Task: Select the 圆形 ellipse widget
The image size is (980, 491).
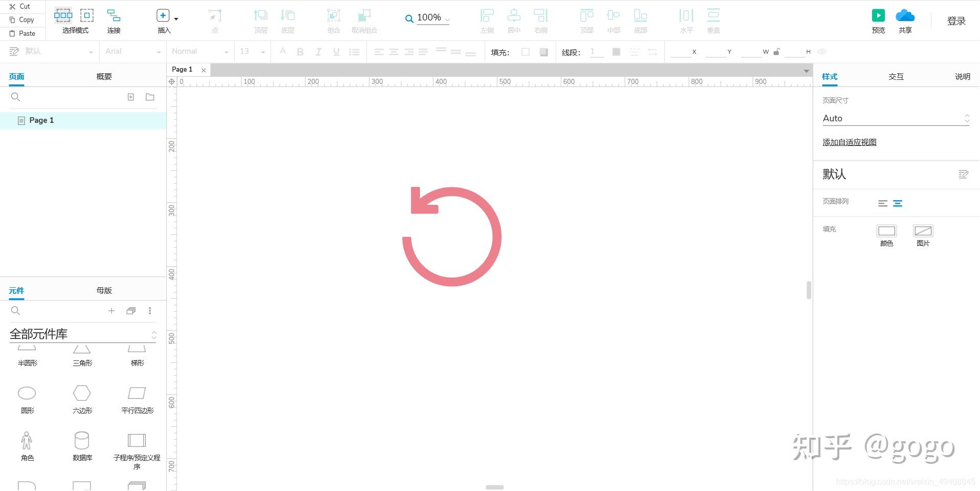Action: tap(27, 399)
